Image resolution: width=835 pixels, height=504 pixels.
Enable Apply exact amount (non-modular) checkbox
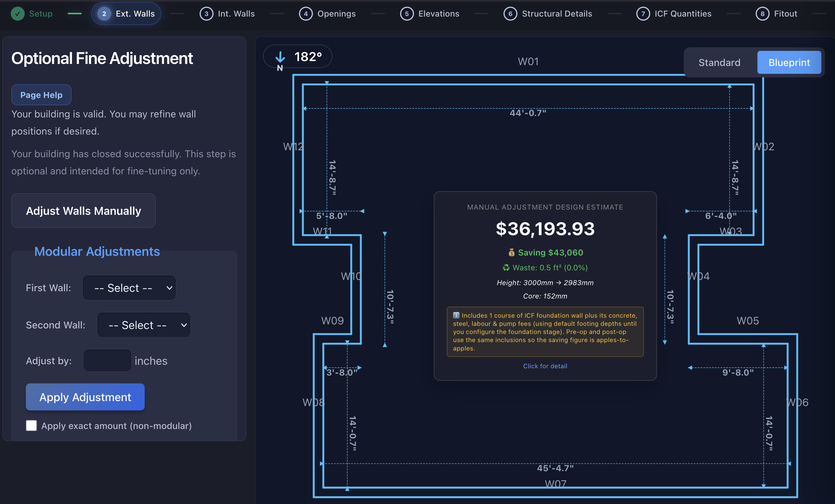pyautogui.click(x=31, y=425)
